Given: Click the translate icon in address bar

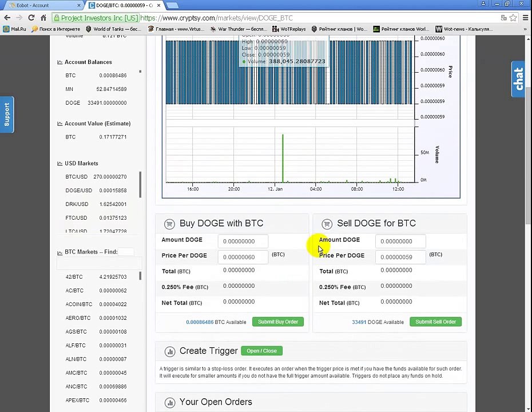Looking at the screenshot, I should tap(504, 18).
